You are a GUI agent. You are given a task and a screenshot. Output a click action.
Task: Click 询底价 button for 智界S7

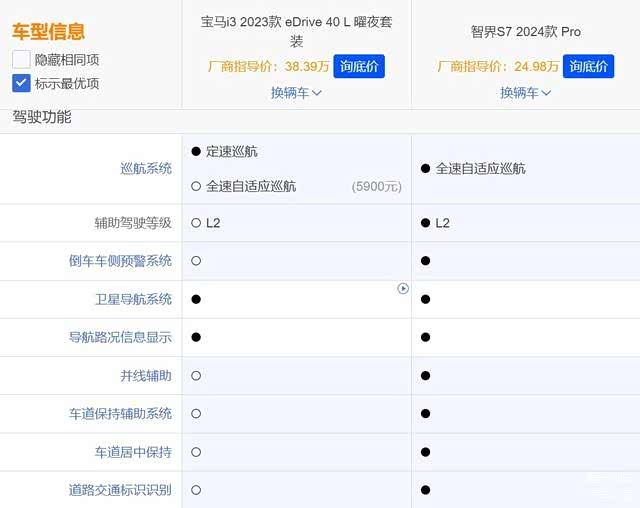589,67
